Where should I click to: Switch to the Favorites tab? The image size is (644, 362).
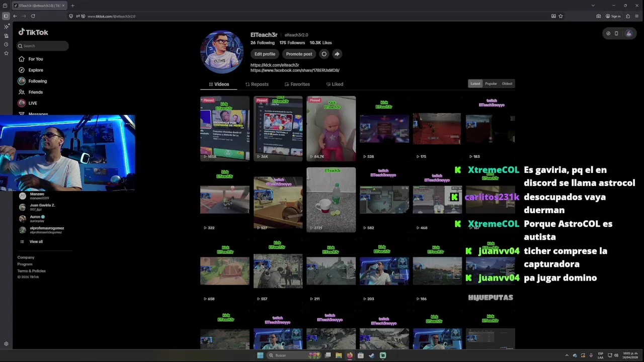point(297,84)
